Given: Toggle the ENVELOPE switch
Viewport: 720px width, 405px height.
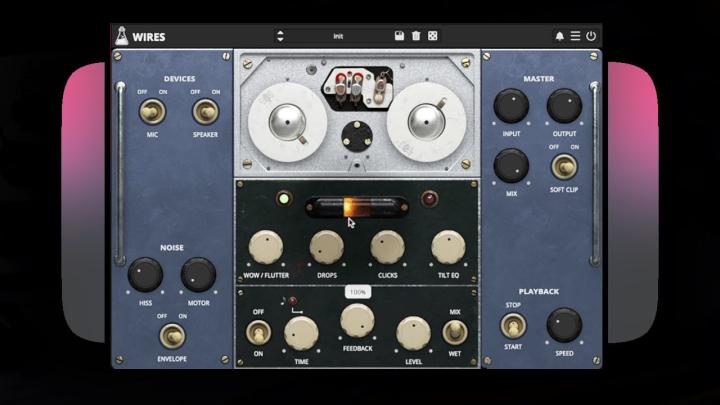Looking at the screenshot, I should coord(172,336).
